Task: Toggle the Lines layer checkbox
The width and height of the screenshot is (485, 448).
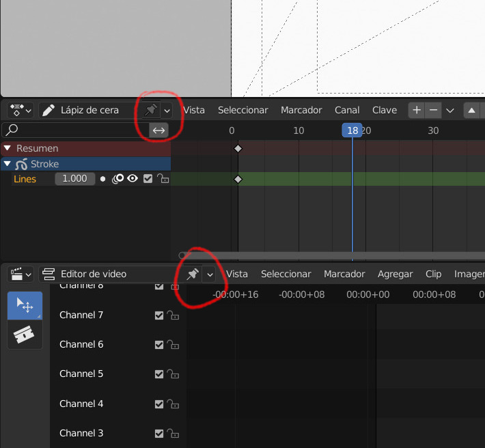Action: tap(148, 179)
